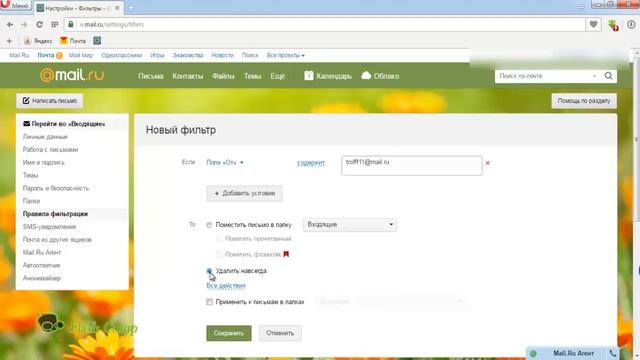Open the Почта bookmark in bookmarks bar
640x360 pixels.
point(73,41)
